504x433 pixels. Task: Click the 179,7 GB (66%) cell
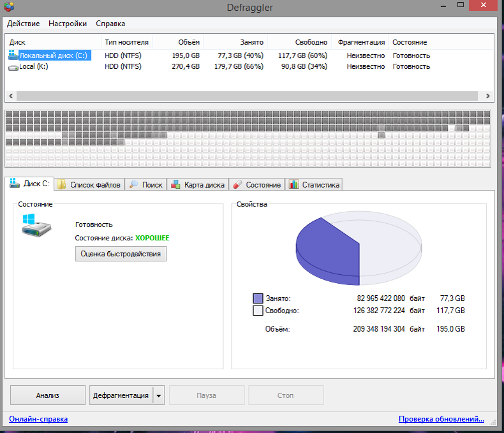pos(239,66)
